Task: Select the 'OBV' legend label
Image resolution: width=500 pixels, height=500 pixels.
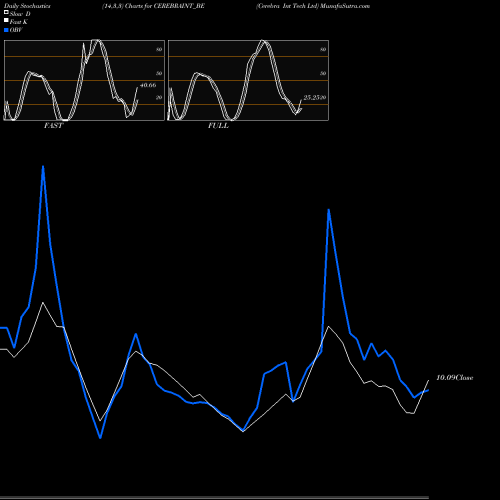Action: pos(16,30)
